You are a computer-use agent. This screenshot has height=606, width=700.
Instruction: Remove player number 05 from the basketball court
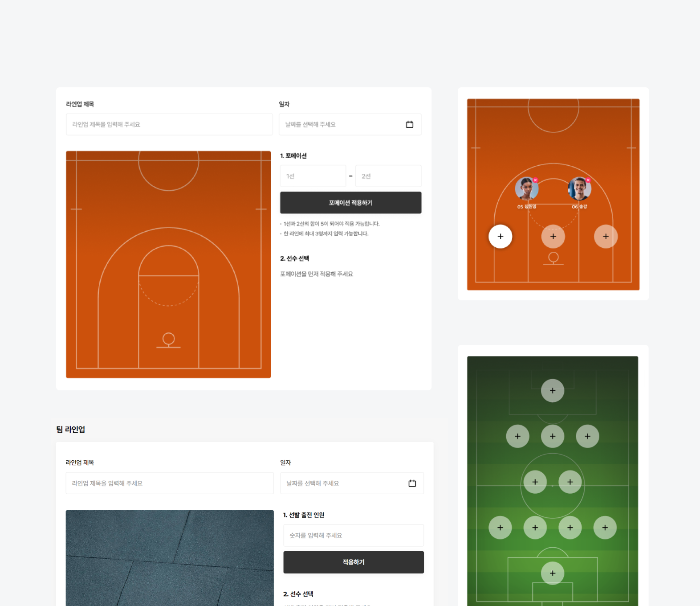pos(535,180)
